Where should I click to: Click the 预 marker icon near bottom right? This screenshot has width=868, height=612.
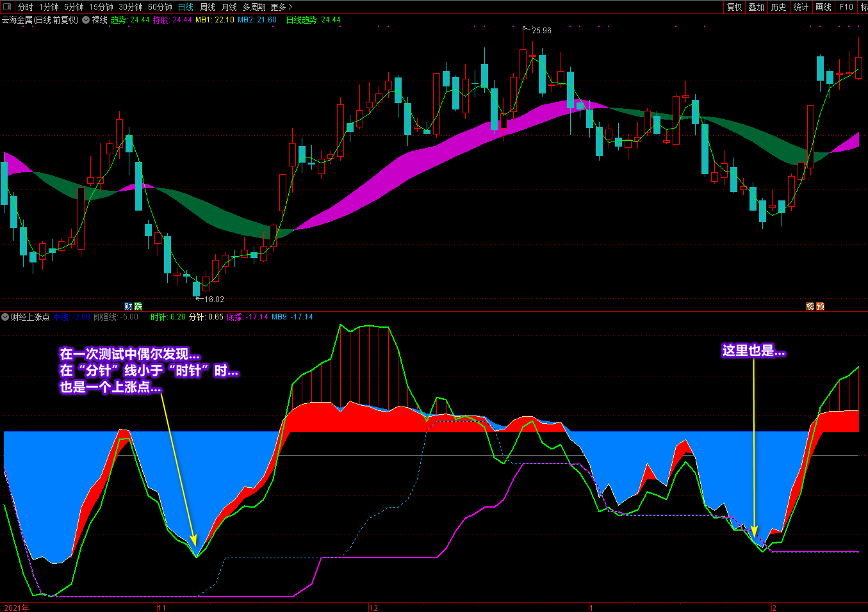pyautogui.click(x=821, y=307)
